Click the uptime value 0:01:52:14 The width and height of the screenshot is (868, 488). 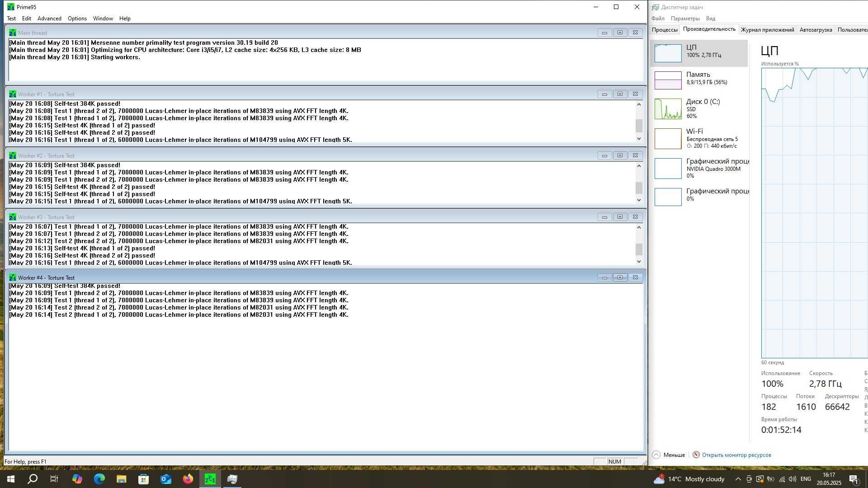point(781,430)
